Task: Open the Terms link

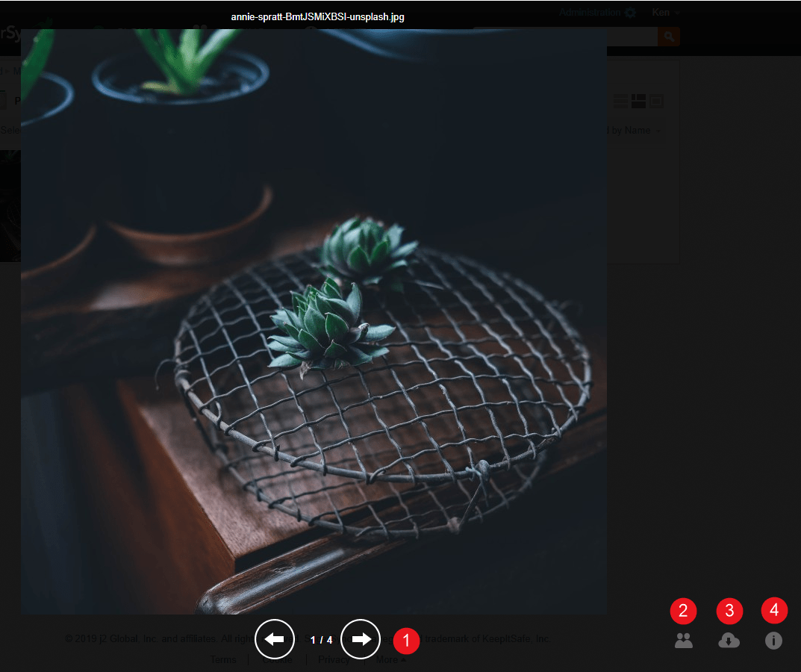Action: click(x=223, y=659)
